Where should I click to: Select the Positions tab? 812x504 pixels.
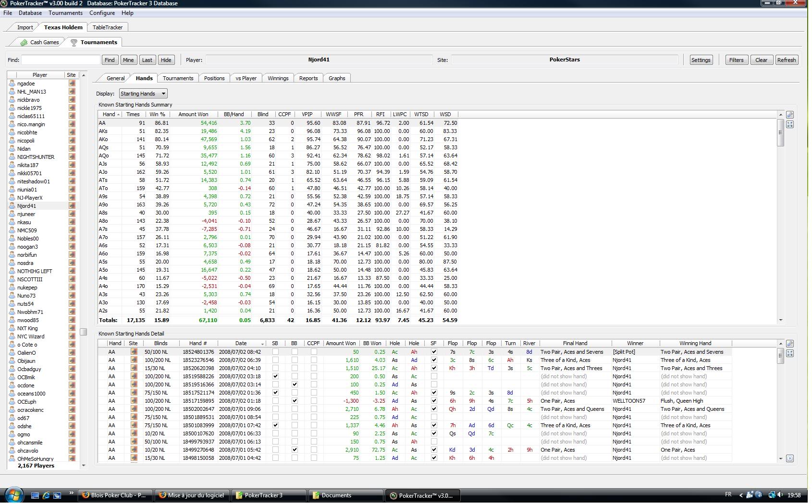(x=214, y=78)
